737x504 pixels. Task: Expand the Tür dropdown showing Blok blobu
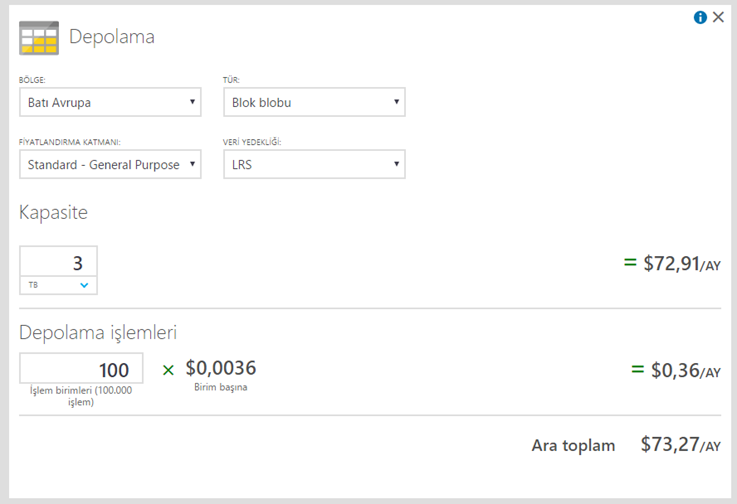click(x=314, y=102)
